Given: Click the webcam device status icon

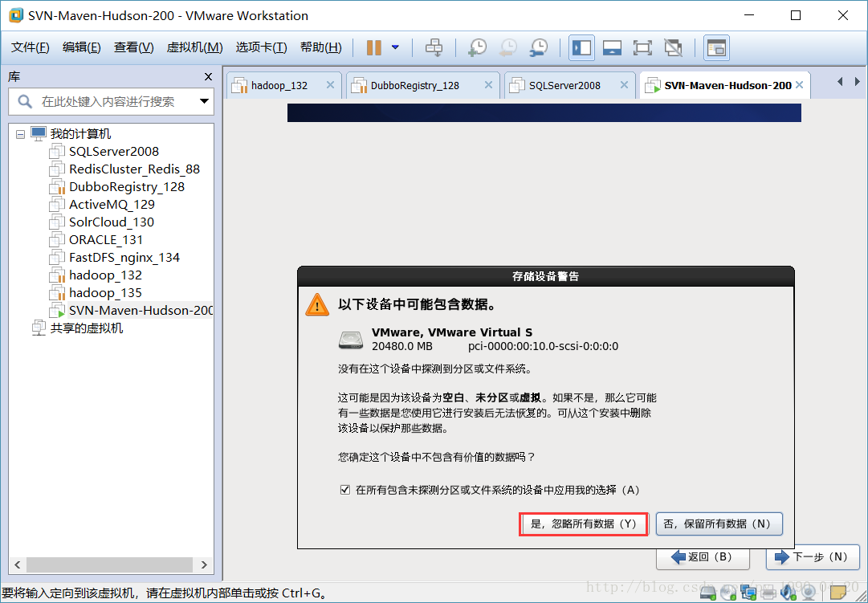Looking at the screenshot, I should tap(809, 593).
